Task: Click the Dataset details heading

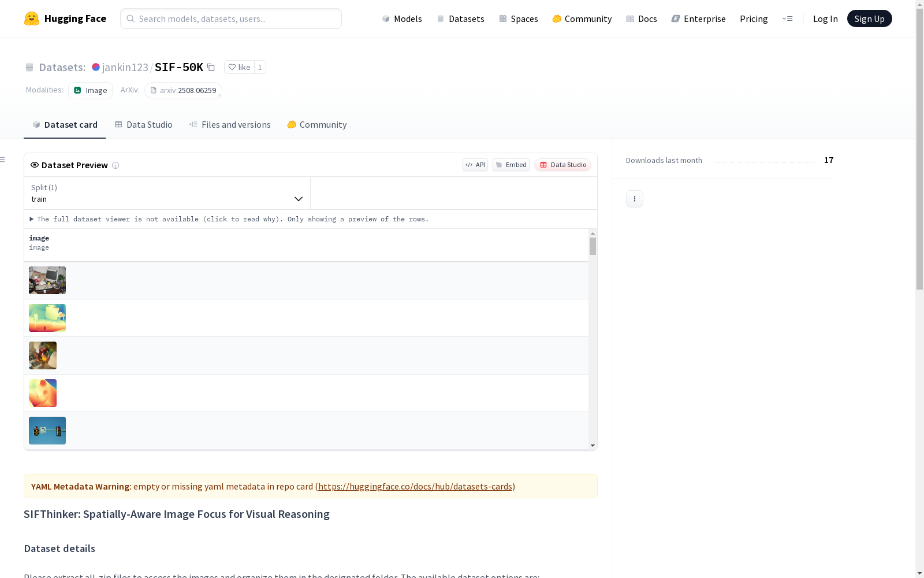Action: point(59,549)
